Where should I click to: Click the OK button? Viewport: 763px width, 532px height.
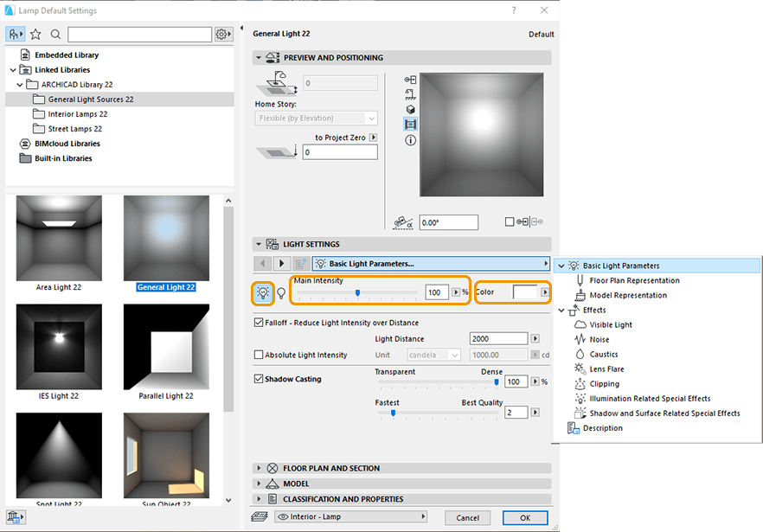pos(525,517)
